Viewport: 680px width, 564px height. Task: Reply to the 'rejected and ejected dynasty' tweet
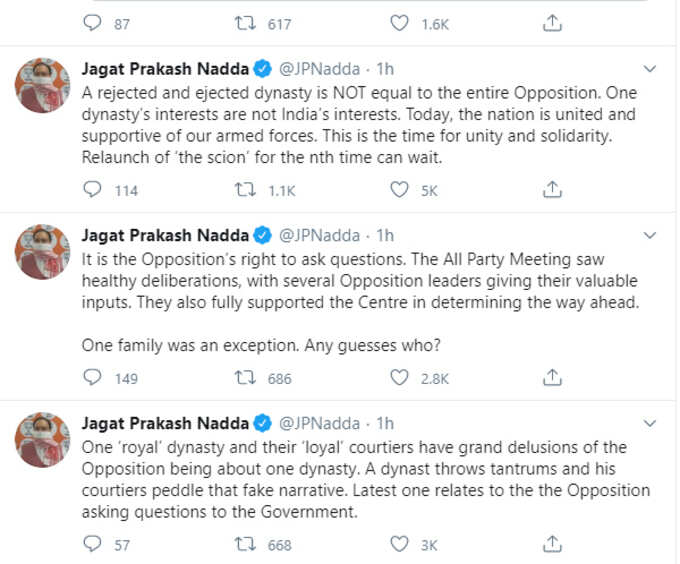click(92, 189)
